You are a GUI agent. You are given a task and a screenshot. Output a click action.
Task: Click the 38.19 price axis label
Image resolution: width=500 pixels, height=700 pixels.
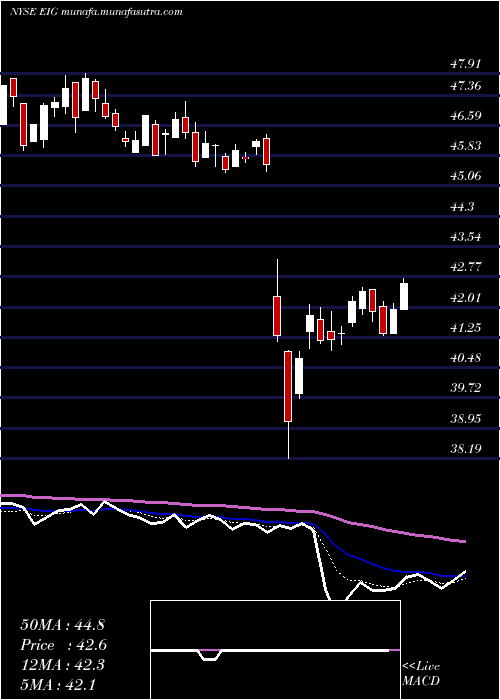click(x=466, y=448)
